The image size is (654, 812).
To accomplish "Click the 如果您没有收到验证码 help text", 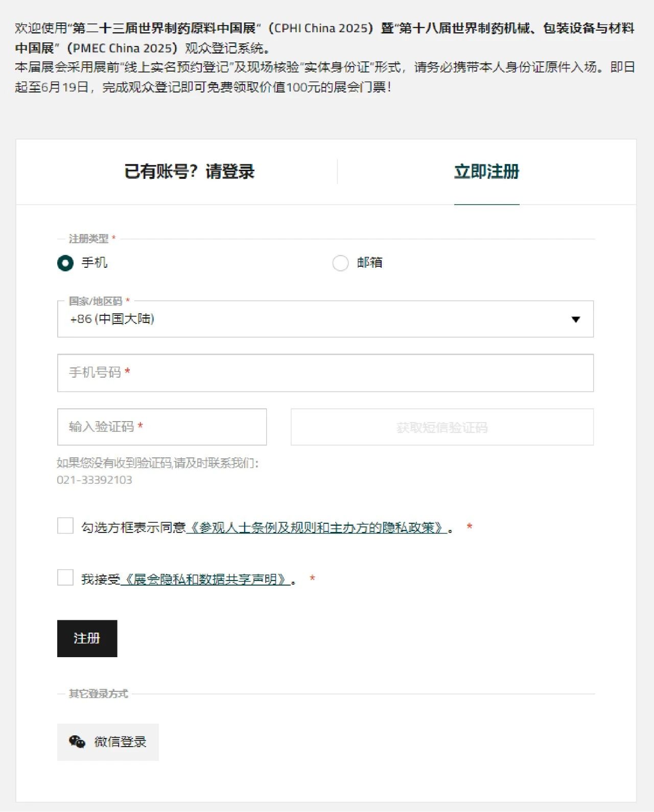I will pos(158,463).
